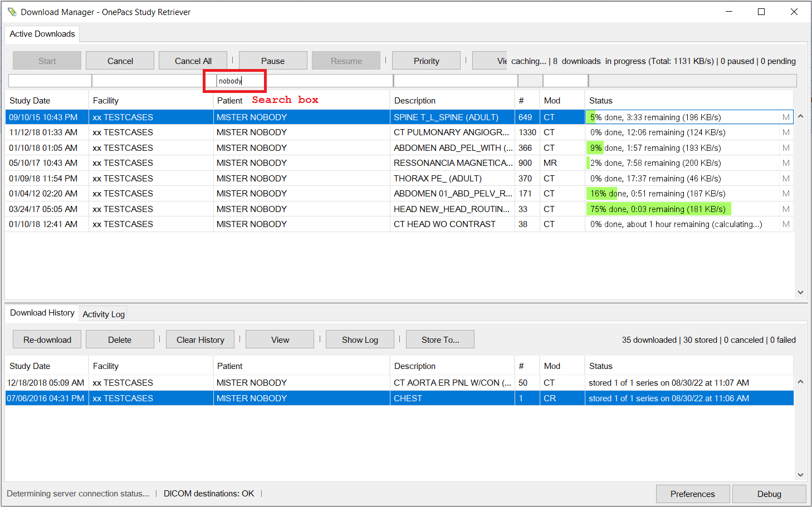Sort active downloads by Study Date column
The height and width of the screenshot is (507, 812).
click(30, 101)
